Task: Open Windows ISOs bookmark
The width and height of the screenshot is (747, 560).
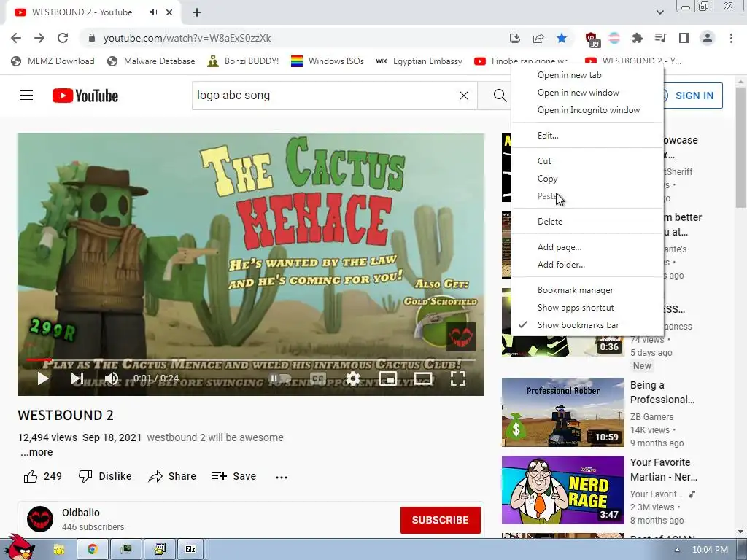Action: pyautogui.click(x=328, y=61)
